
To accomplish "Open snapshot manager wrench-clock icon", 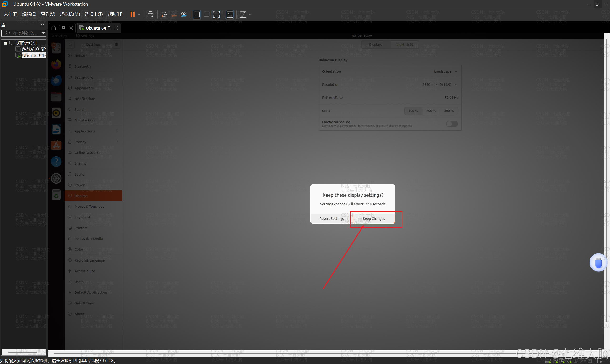I will point(183,15).
